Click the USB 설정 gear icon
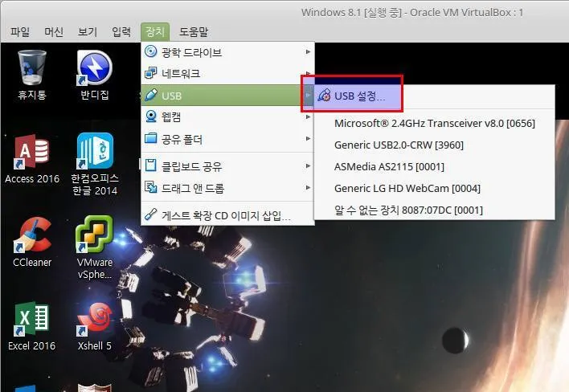This screenshot has height=392, width=569. click(x=324, y=96)
